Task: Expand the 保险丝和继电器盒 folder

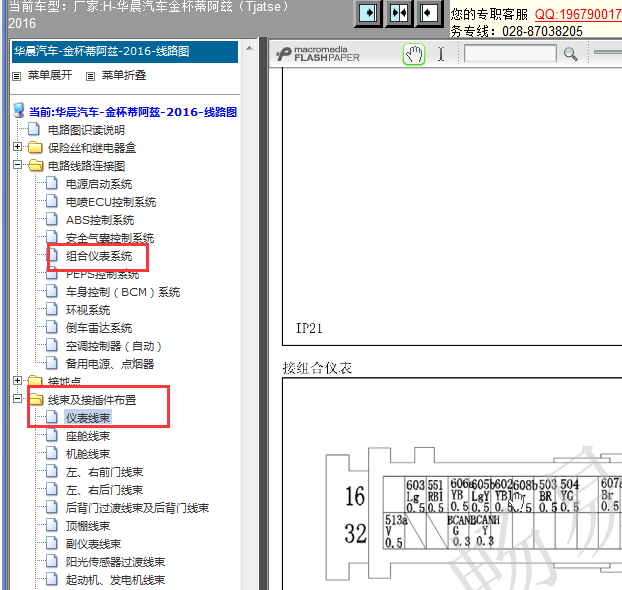Action: click(17, 147)
